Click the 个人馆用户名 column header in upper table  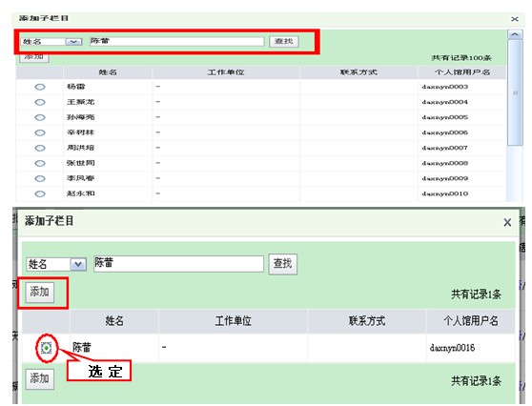pyautogui.click(x=462, y=72)
